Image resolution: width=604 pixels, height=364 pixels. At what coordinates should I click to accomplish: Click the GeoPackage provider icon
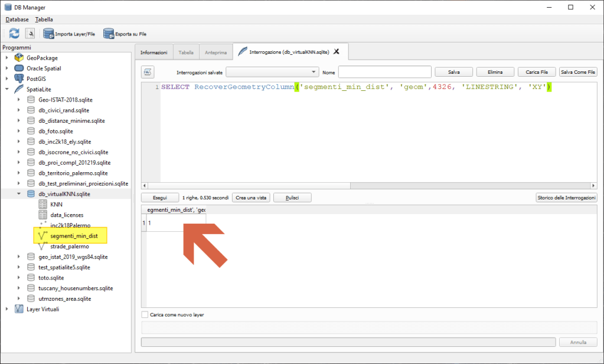(19, 58)
